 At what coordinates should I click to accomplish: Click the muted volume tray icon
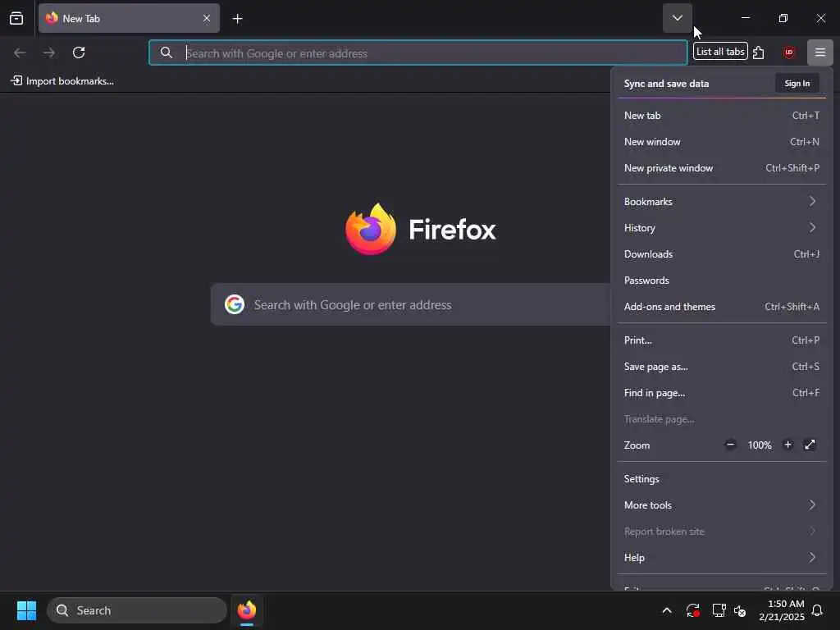741,610
